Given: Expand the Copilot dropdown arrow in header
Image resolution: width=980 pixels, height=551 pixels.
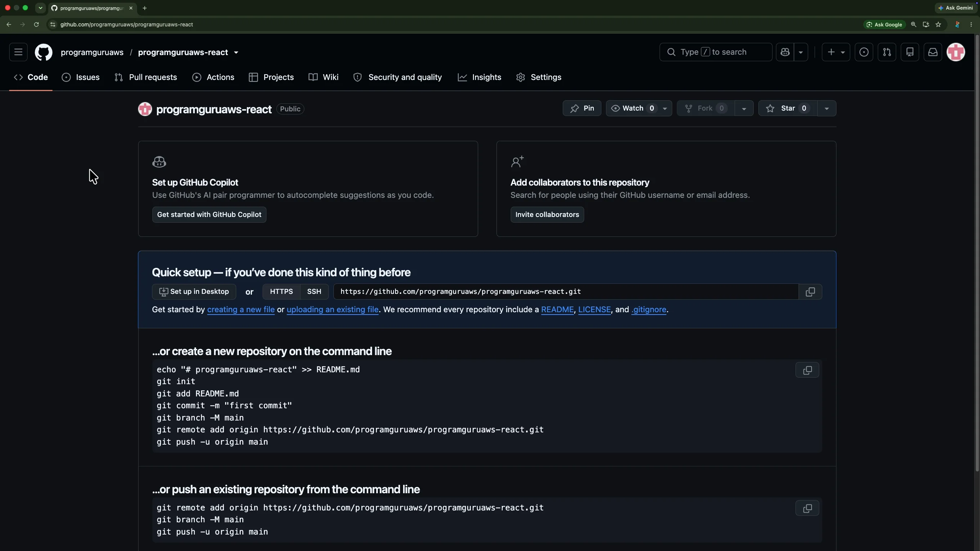Looking at the screenshot, I should coord(801,52).
